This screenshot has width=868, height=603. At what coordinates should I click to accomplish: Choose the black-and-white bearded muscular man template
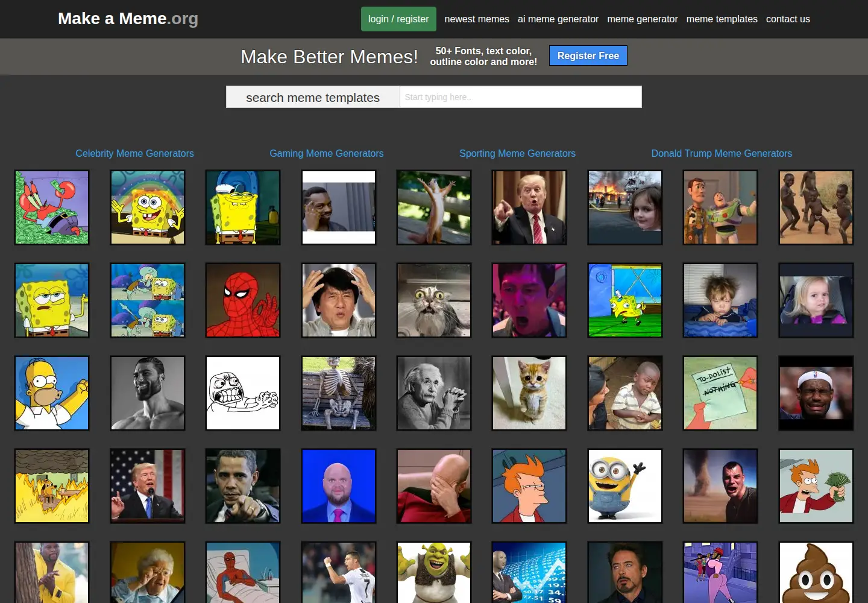tap(148, 393)
